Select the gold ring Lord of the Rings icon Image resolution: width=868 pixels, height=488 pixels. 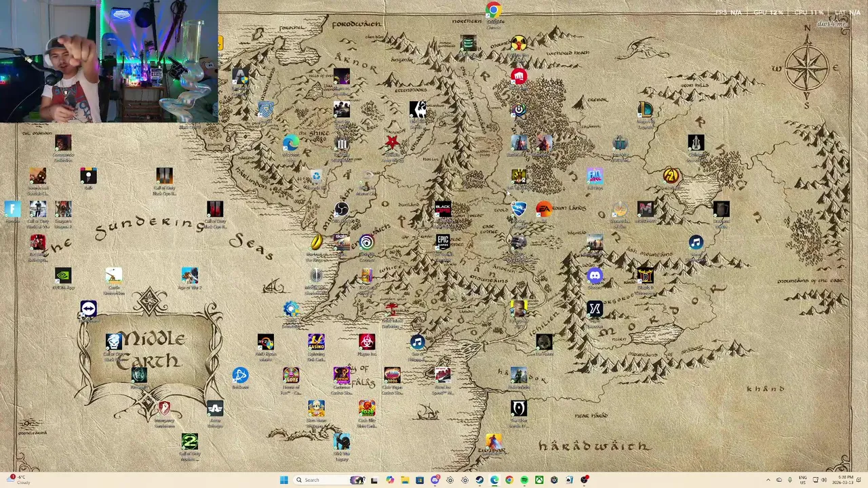click(x=316, y=243)
